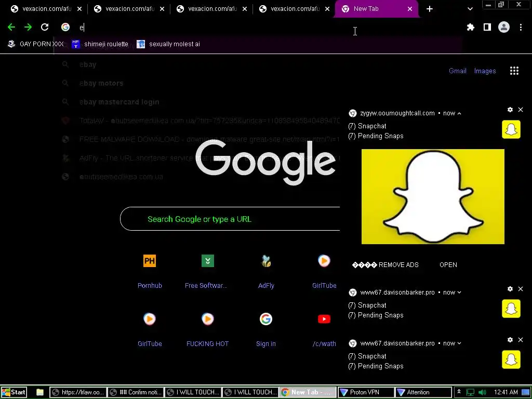Switch to the Confirm noti... taskbar item
The height and width of the screenshot is (399, 532).
click(x=136, y=392)
